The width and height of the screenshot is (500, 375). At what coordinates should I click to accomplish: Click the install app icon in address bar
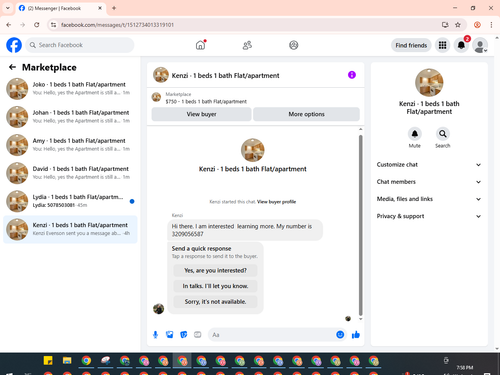click(x=445, y=25)
